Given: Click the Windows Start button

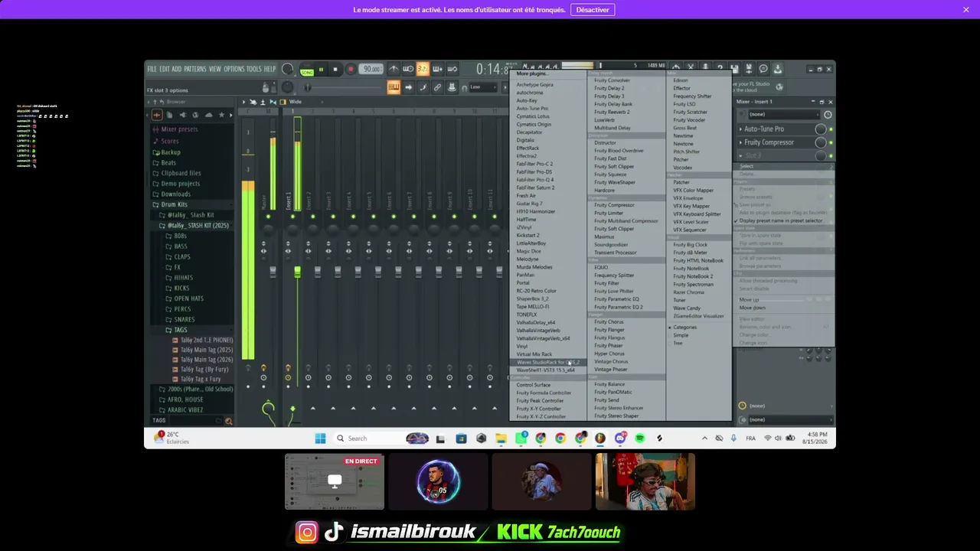Looking at the screenshot, I should click(x=320, y=439).
